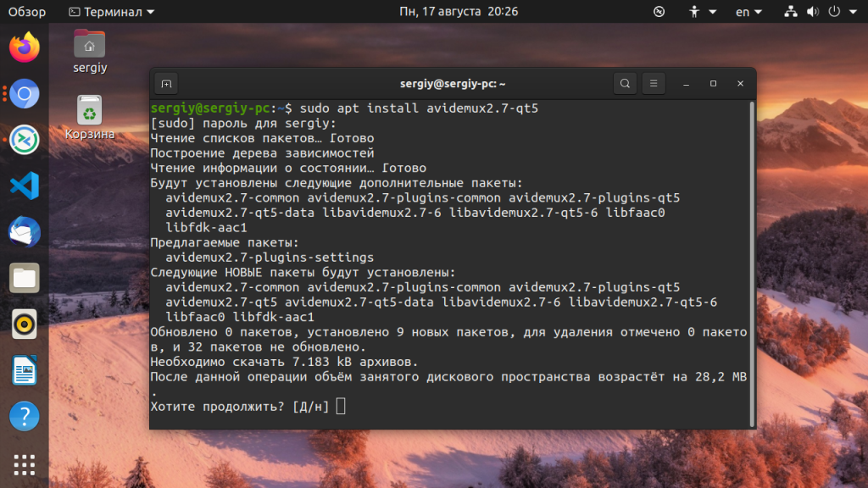This screenshot has height=488, width=868.
Task: Launch Firefox from the dock
Action: (x=23, y=47)
